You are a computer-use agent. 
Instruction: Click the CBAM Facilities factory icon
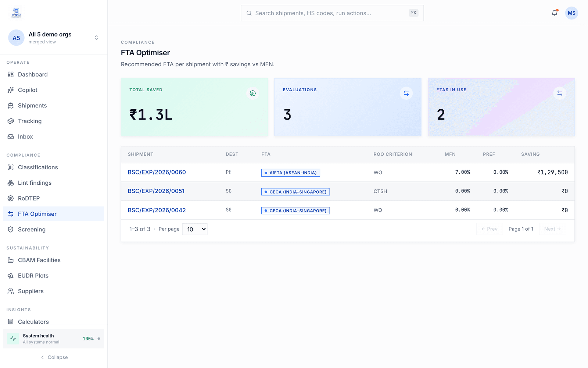[11, 260]
